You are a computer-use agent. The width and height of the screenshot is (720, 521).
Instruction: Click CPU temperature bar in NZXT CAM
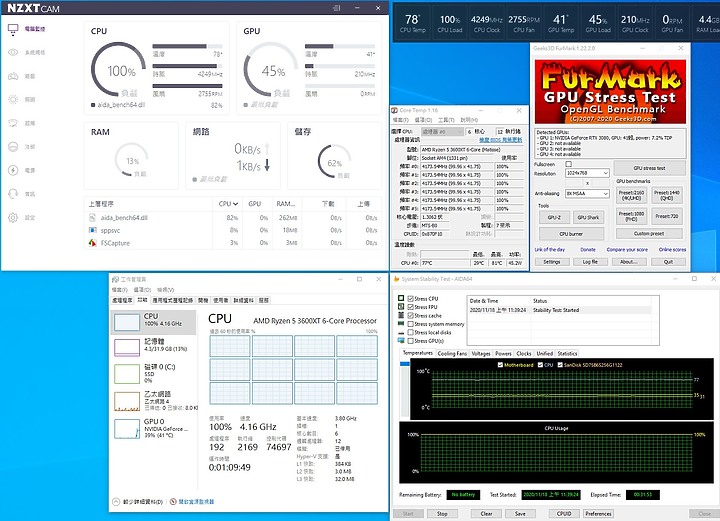[187, 46]
